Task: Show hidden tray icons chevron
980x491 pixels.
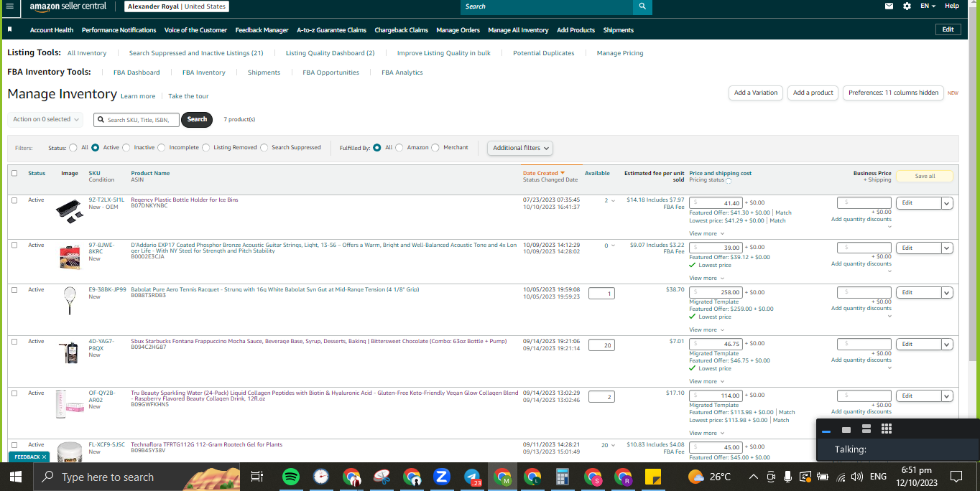Action: pyautogui.click(x=753, y=477)
